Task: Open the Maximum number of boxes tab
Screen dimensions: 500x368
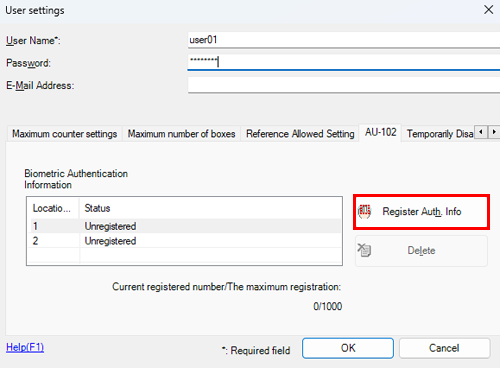Action: 181,134
